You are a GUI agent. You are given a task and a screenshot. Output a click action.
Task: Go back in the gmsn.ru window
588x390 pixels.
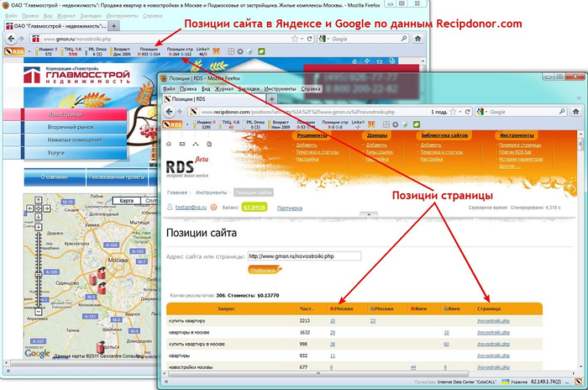coord(11,39)
